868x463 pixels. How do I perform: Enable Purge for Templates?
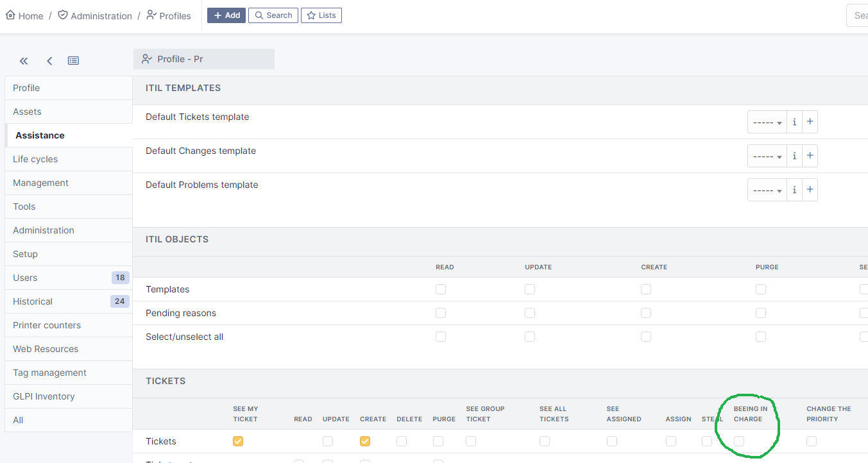pos(761,289)
